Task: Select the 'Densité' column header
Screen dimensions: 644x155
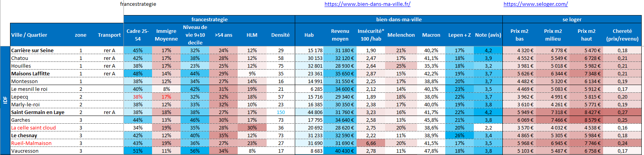Action: (x=281, y=35)
